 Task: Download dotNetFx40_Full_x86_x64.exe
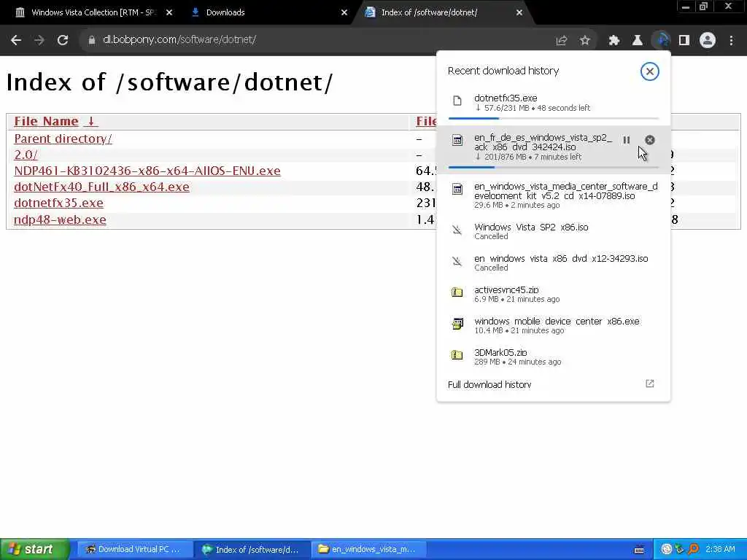pyautogui.click(x=101, y=187)
